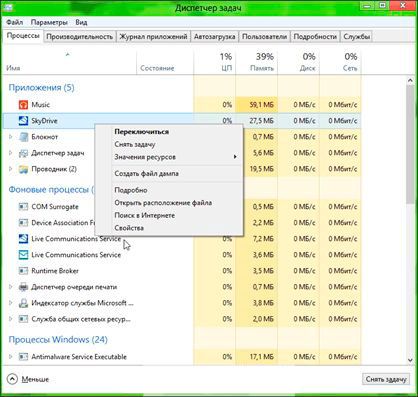Expand the Диспетчер очереди печати group
The height and width of the screenshot is (397, 418).
click(10, 287)
